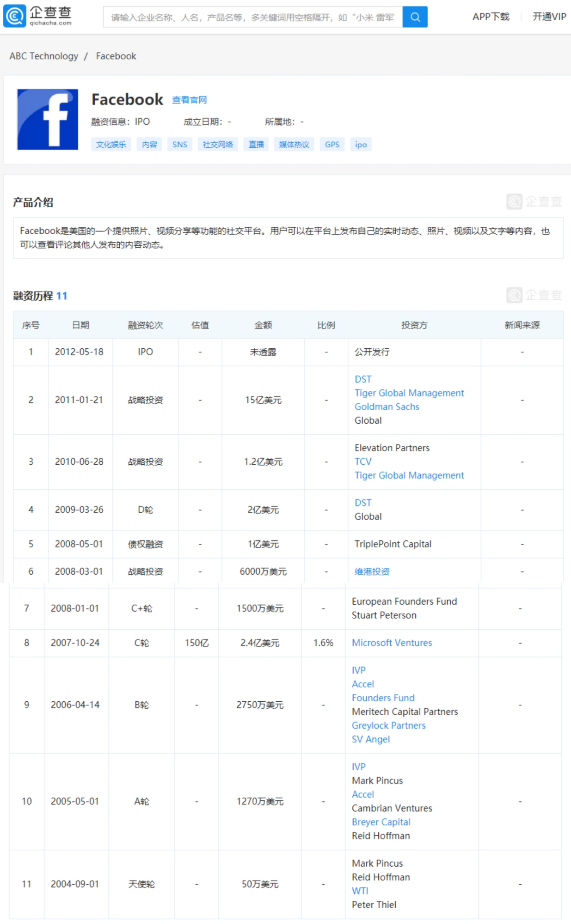This screenshot has width=571, height=924.
Task: Click the 债权融资 round cell
Action: [x=145, y=544]
